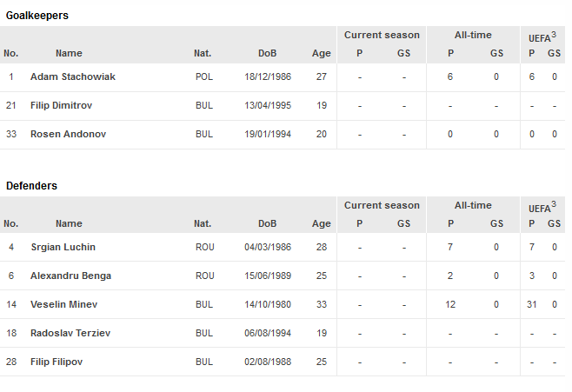Viewport: 572px width, 392px height.
Task: Select Radoslav Terziev player name
Action: [x=70, y=333]
